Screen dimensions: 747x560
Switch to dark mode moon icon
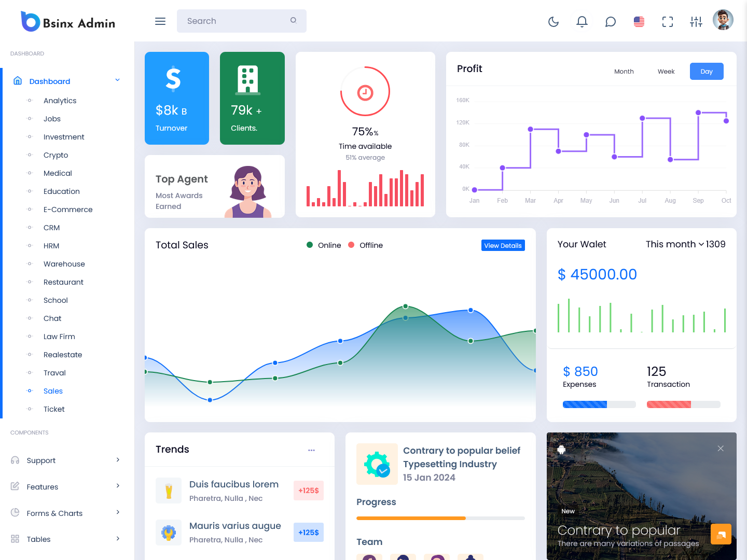554,21
